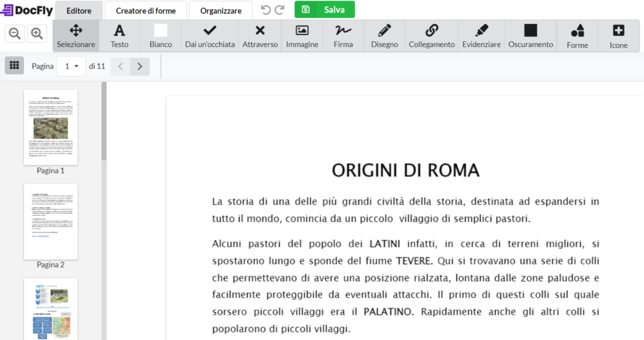Zoom in with the magnifier plus
Viewport: 644px width, 340px height.
point(37,34)
